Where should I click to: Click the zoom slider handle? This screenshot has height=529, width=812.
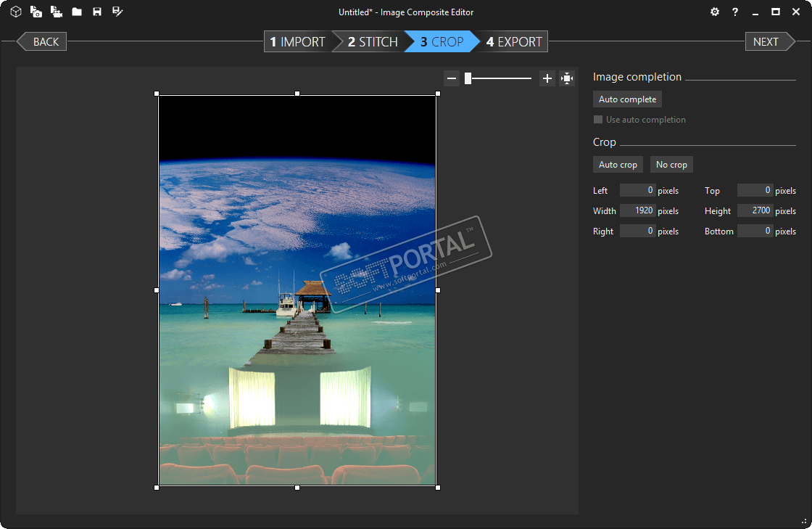[468, 78]
